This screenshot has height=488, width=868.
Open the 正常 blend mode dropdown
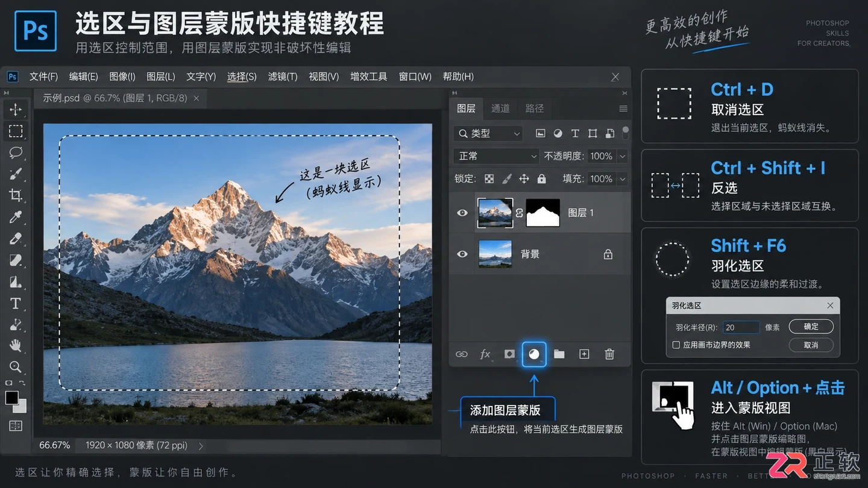click(x=496, y=156)
